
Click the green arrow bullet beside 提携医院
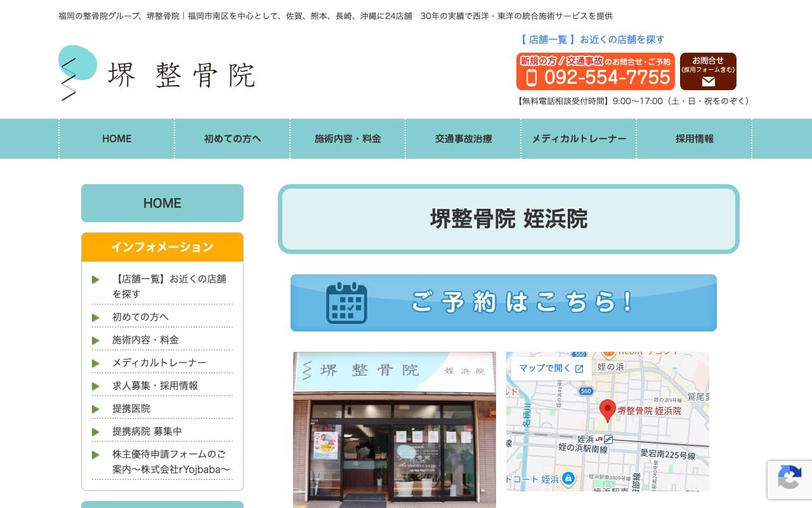(96, 409)
